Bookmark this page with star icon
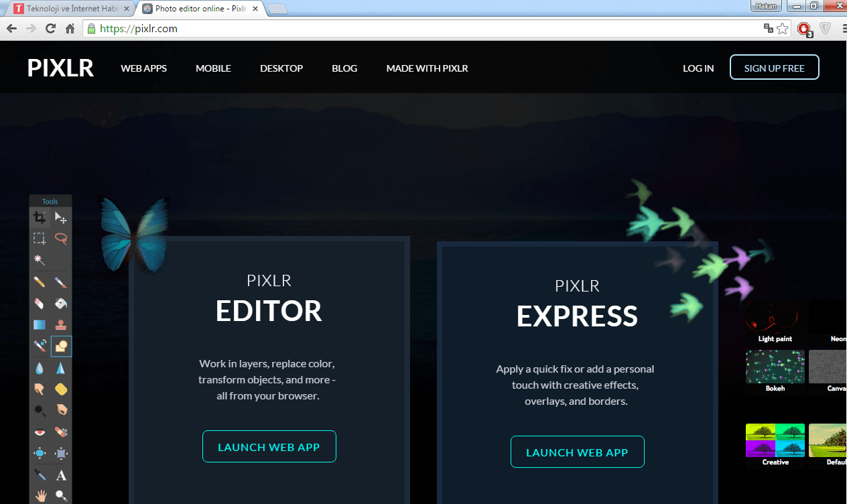Image resolution: width=847 pixels, height=504 pixels. [x=782, y=28]
